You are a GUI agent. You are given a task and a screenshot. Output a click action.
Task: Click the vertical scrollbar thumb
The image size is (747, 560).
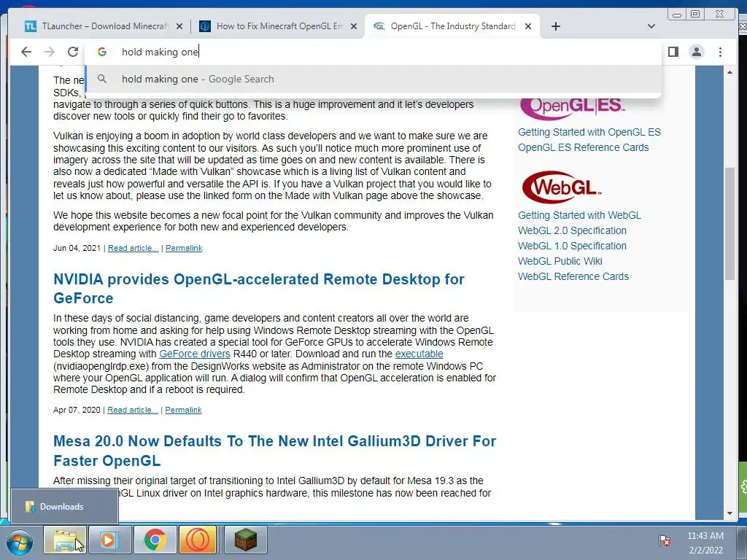(729, 224)
